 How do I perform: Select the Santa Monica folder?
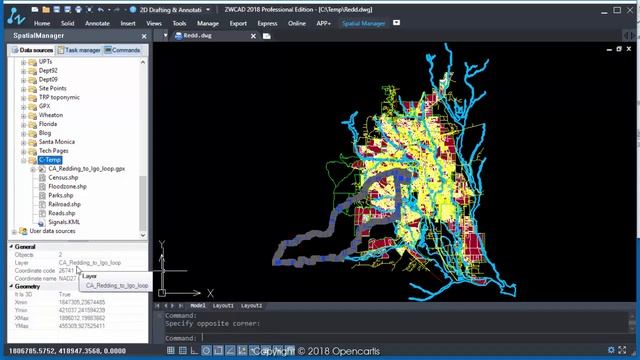click(x=56, y=142)
